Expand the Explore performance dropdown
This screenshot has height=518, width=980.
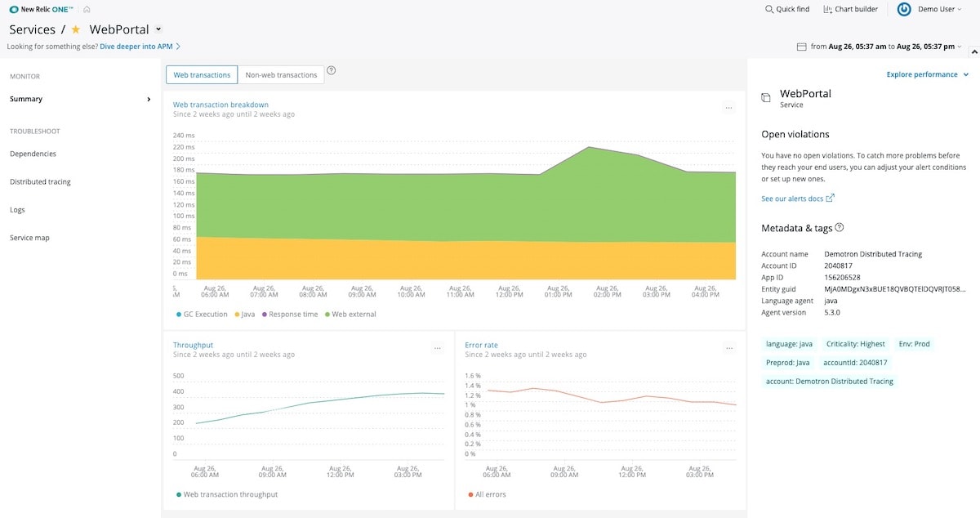928,74
